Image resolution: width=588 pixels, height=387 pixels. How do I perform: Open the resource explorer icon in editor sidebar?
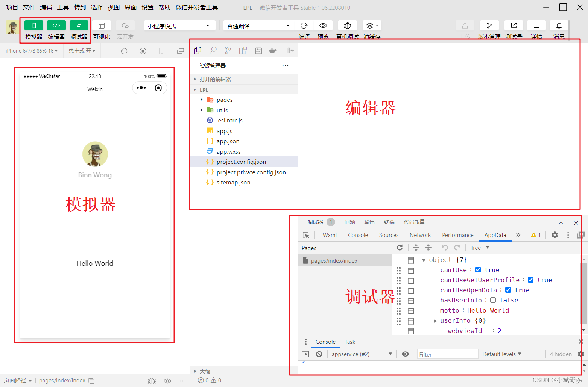pyautogui.click(x=198, y=50)
